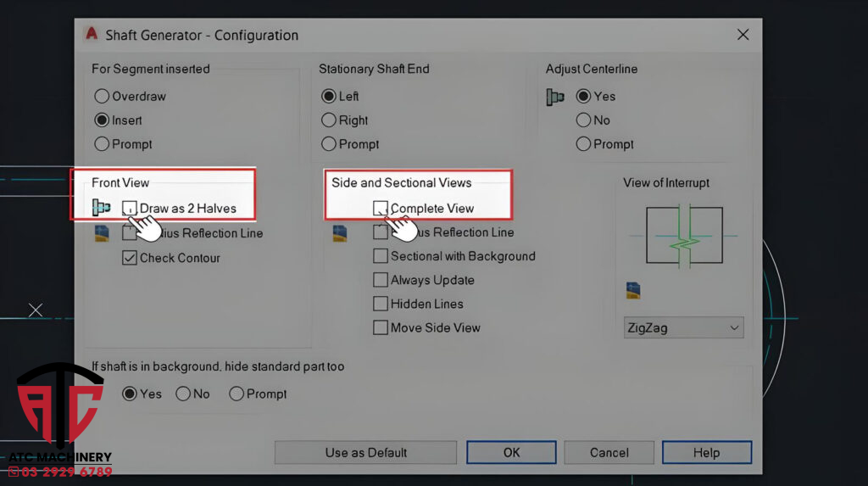This screenshot has height=486, width=868.
Task: Confirm settings with the OK button
Action: (511, 453)
